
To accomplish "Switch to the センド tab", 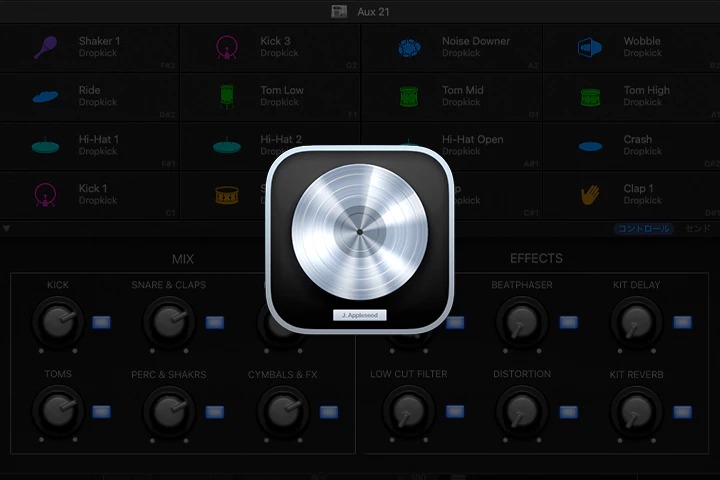I will coord(698,228).
